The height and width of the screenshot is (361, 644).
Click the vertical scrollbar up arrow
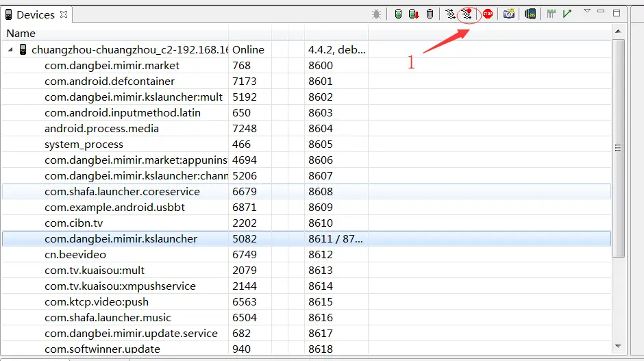[x=618, y=32]
